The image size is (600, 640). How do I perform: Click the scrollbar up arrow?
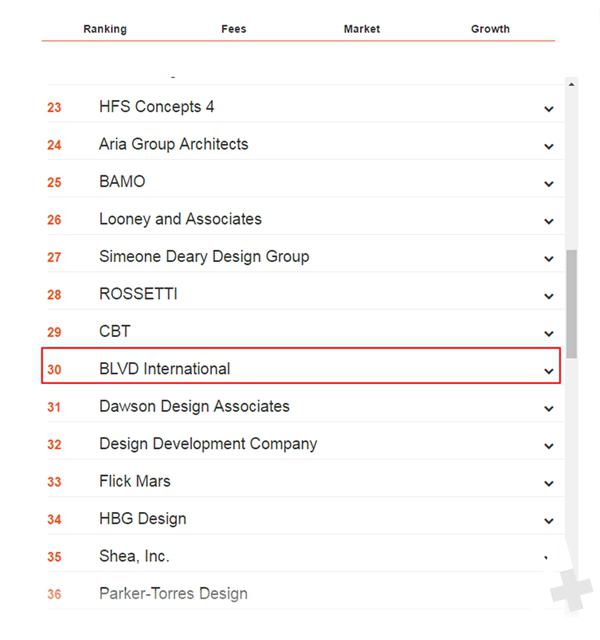(x=571, y=84)
